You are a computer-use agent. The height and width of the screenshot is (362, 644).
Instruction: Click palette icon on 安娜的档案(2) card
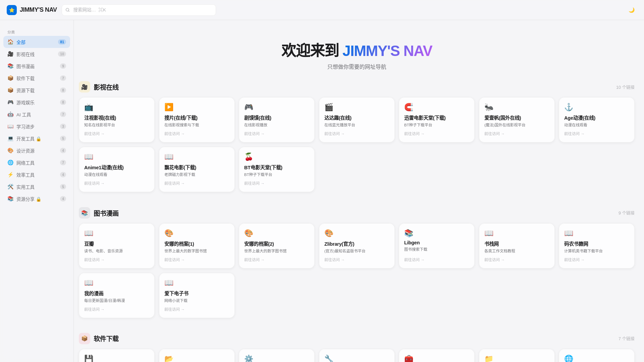click(x=249, y=233)
